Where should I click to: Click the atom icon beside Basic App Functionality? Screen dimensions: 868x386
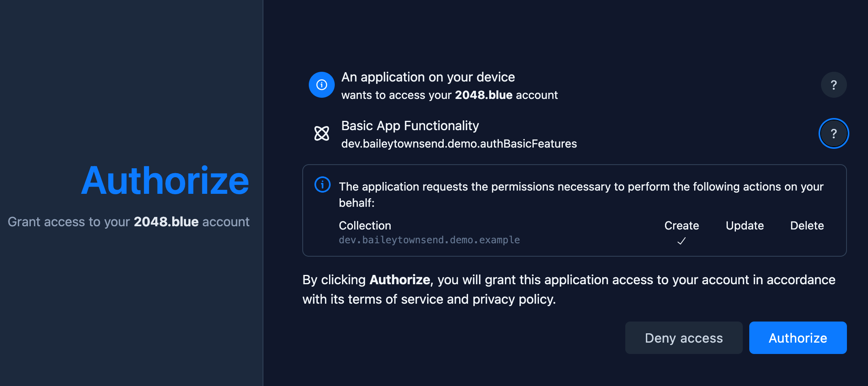point(322,133)
